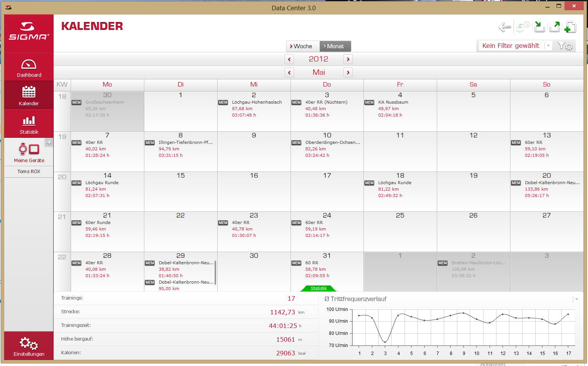This screenshot has width=588, height=366.
Task: Add new training with green plus page icon
Action: (570, 27)
